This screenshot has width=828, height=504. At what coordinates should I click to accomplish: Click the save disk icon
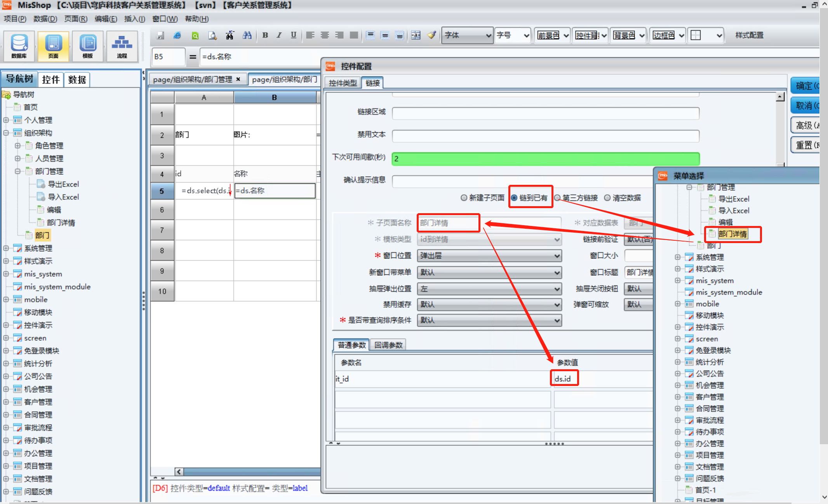click(160, 35)
